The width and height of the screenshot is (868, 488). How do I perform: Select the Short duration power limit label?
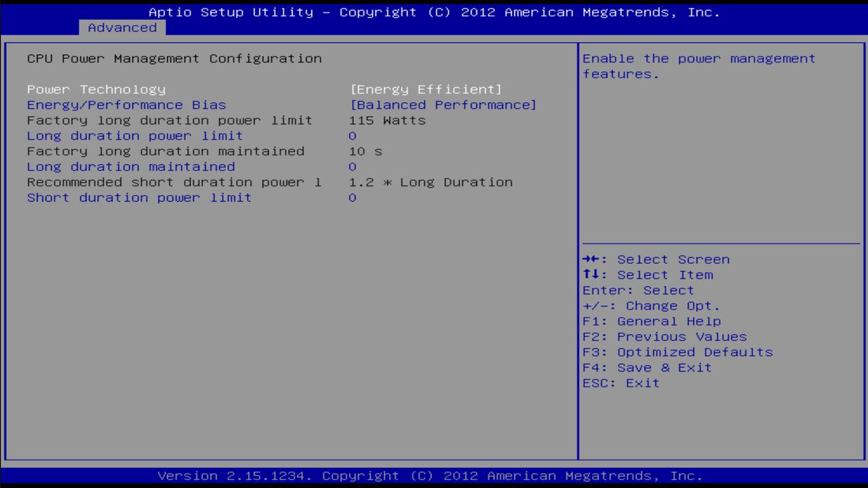point(140,198)
